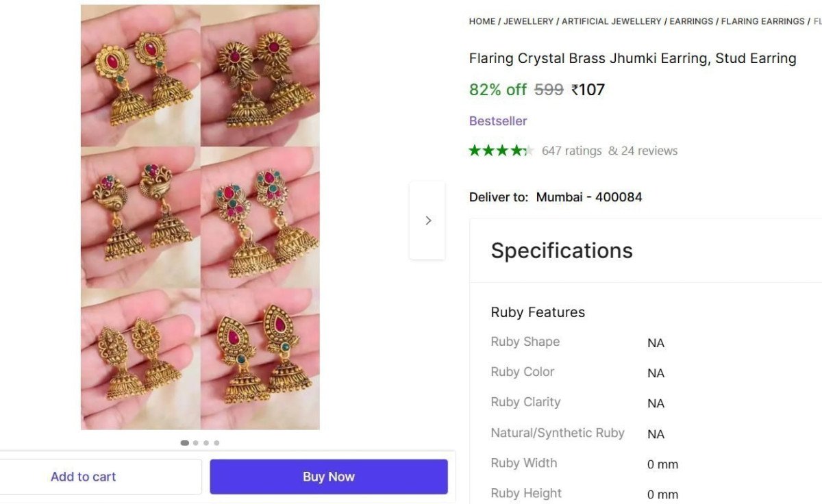Jump to the third carousel dot
The image size is (822, 504).
point(206,443)
